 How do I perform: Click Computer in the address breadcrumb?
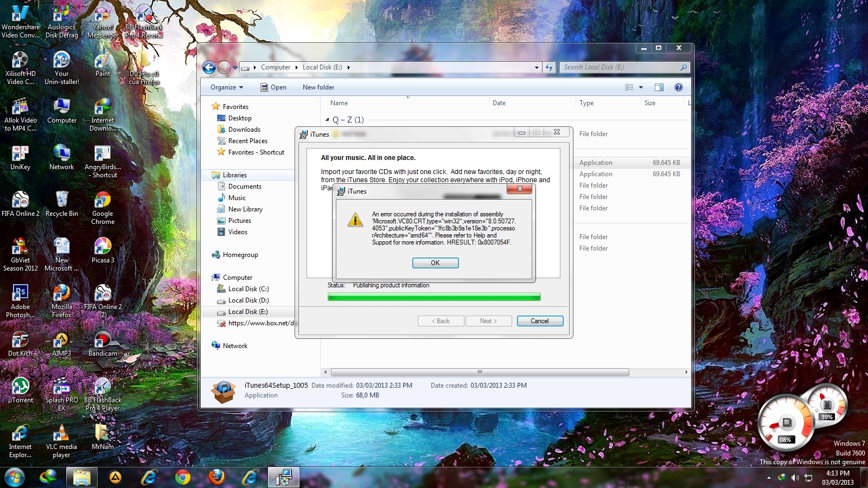[276, 67]
